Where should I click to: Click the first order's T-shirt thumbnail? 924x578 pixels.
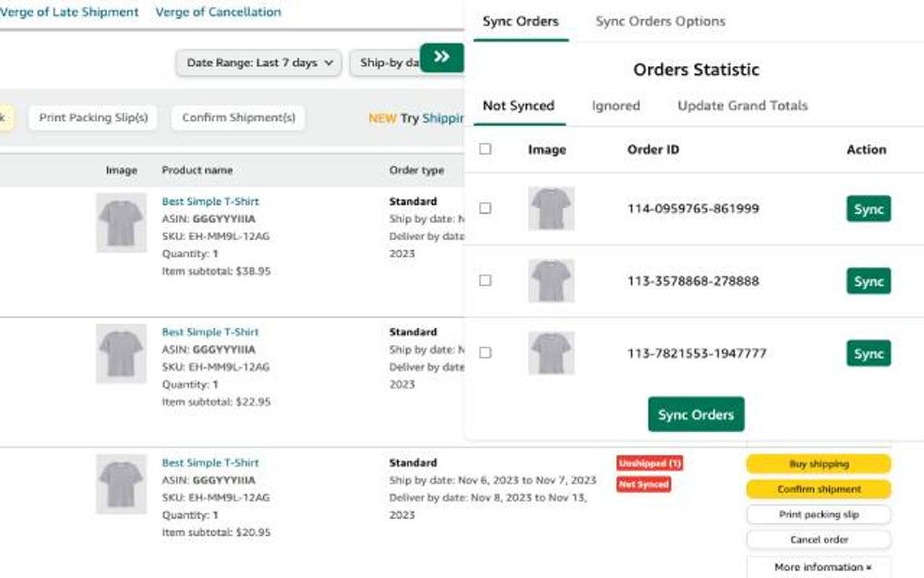coord(120,222)
